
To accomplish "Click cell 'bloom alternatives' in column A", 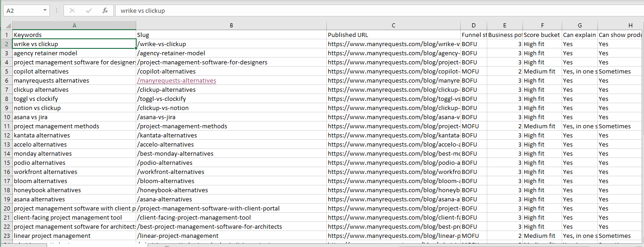I will coord(75,181).
